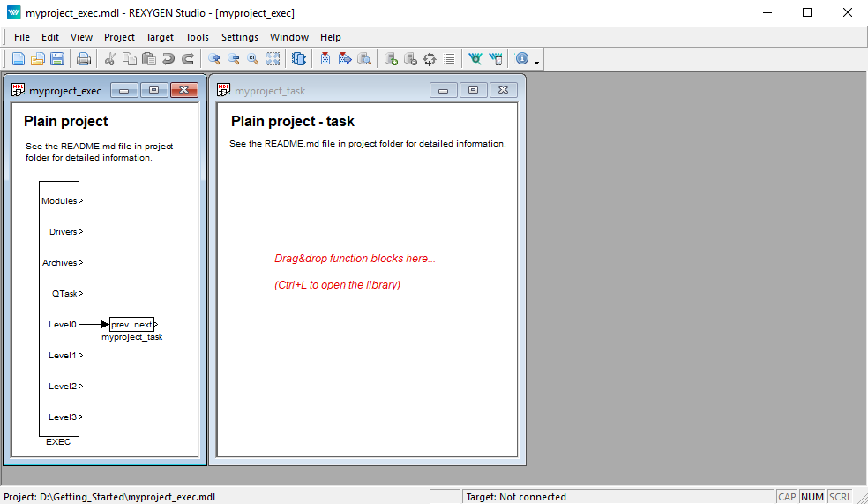Click the Zoom 1:1 magnifier icon
The height and width of the screenshot is (504, 868).
(253, 59)
